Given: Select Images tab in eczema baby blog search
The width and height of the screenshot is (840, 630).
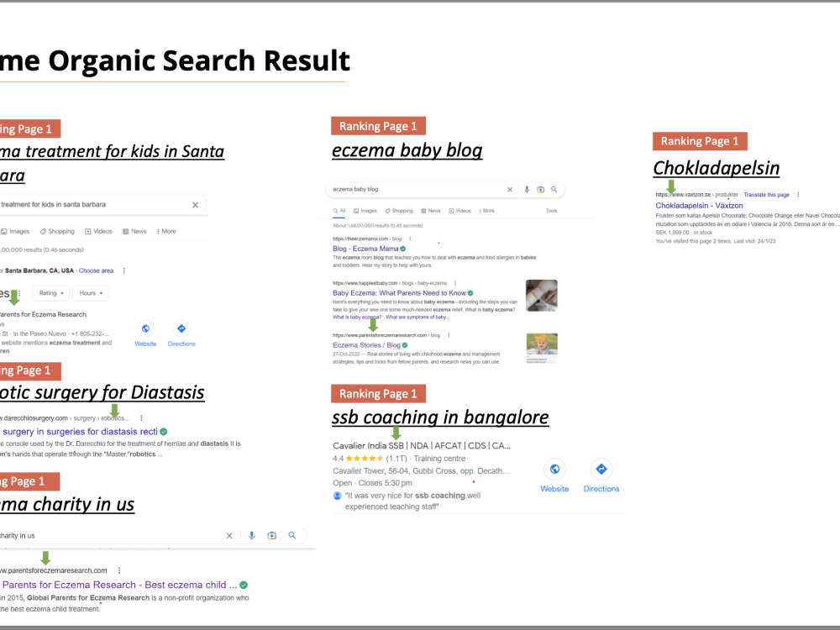Looking at the screenshot, I should click(x=365, y=211).
